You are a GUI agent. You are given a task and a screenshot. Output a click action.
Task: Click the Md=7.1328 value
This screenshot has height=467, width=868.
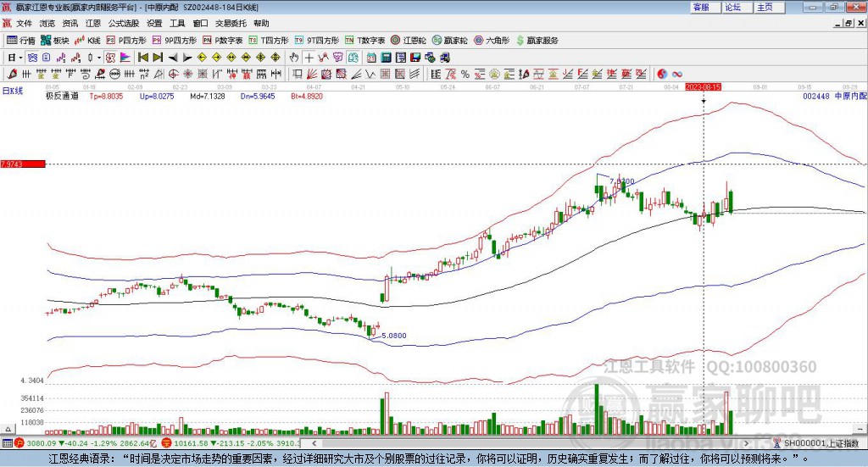click(208, 97)
